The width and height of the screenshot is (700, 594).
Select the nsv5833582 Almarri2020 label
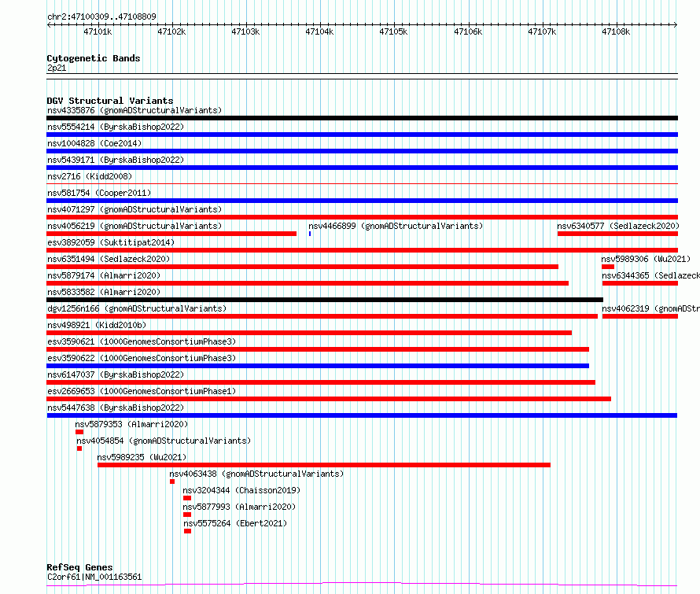point(104,292)
